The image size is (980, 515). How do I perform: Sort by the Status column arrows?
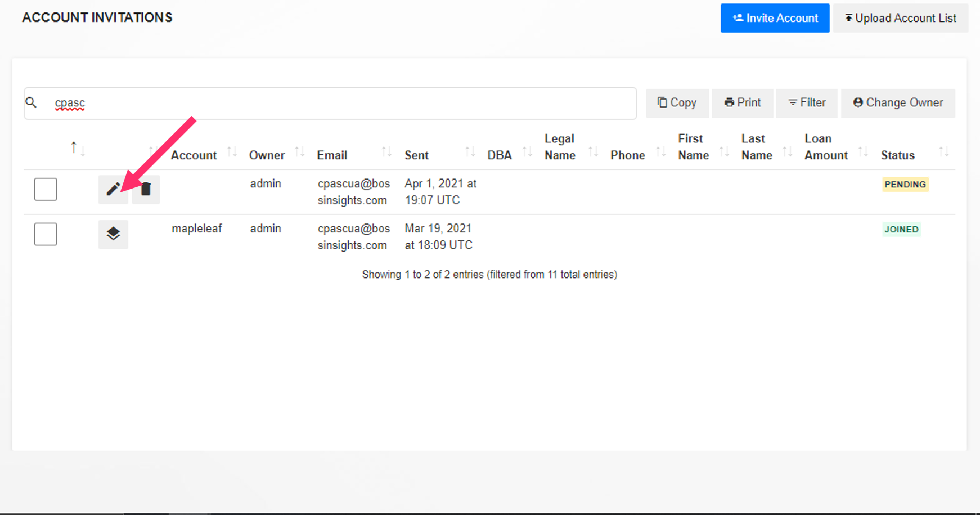point(943,152)
